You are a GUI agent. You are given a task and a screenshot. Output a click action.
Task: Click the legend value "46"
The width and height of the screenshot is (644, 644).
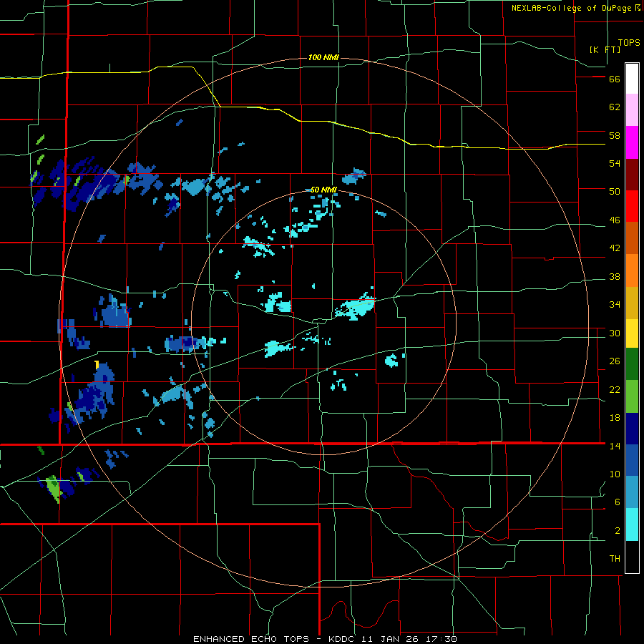pyautogui.click(x=615, y=220)
